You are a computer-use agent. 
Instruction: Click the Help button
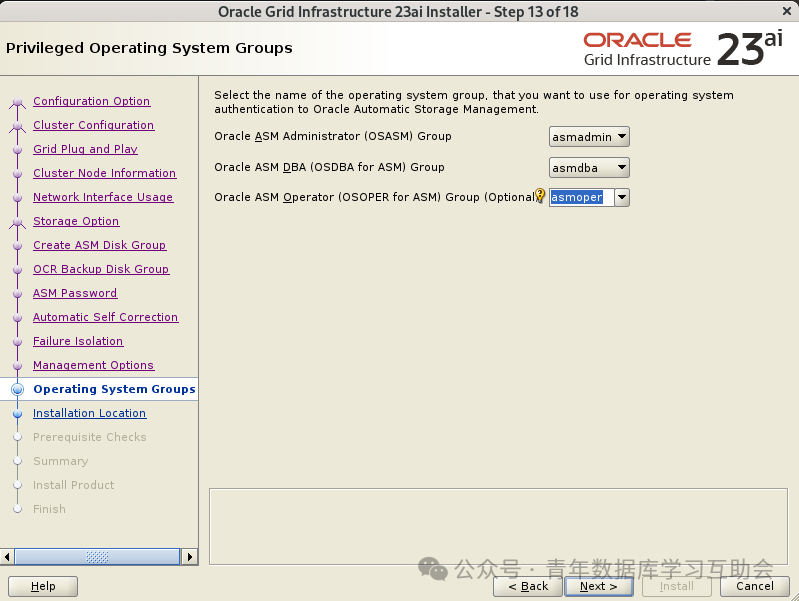pos(43,586)
